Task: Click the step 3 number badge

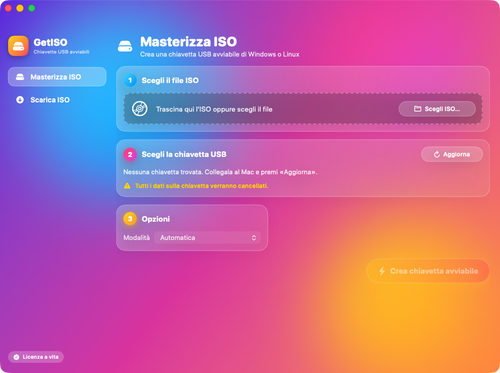Action: [x=130, y=219]
